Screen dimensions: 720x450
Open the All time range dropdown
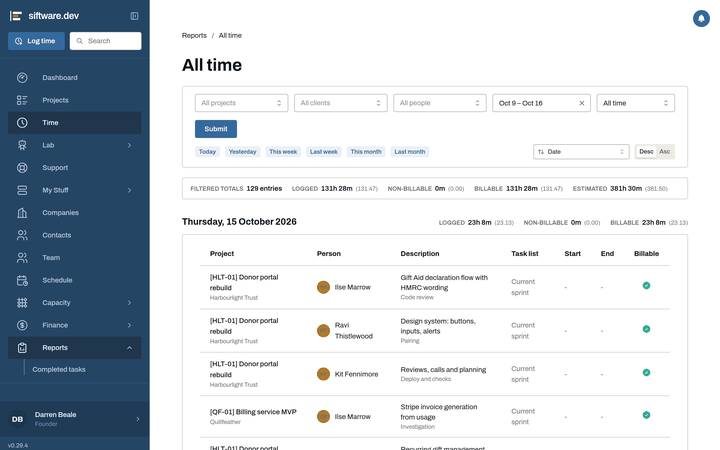(636, 103)
